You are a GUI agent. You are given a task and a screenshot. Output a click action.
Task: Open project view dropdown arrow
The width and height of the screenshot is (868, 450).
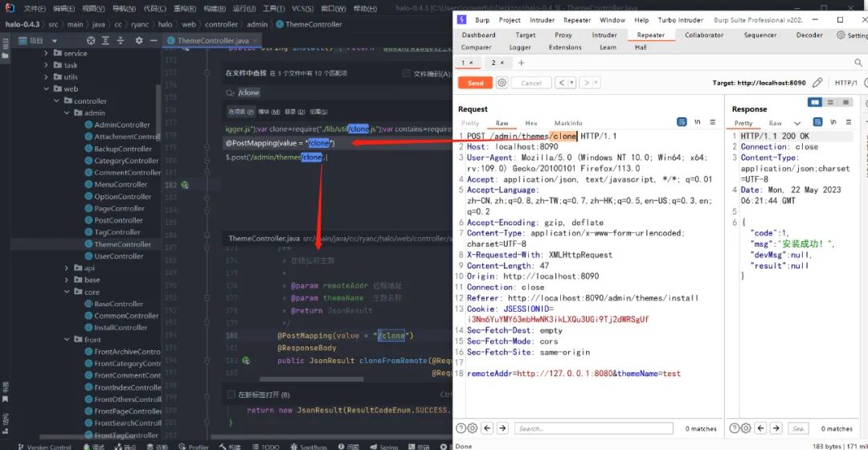[x=55, y=40]
